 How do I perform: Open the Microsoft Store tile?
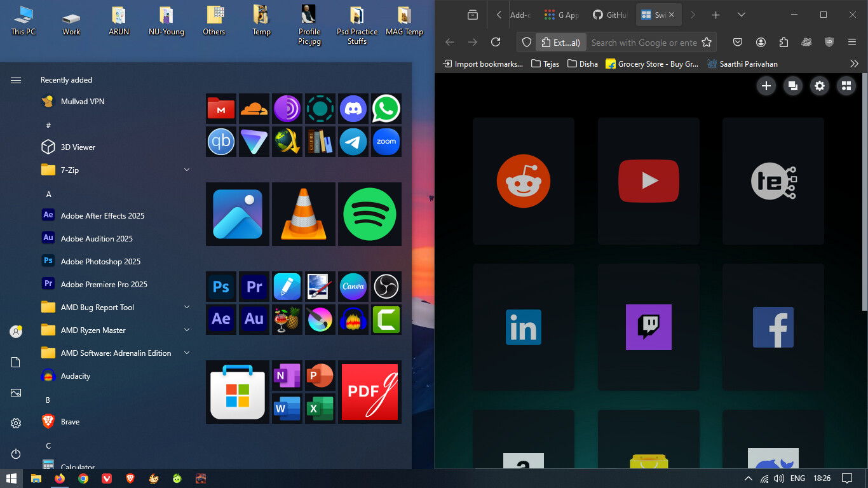[237, 392]
